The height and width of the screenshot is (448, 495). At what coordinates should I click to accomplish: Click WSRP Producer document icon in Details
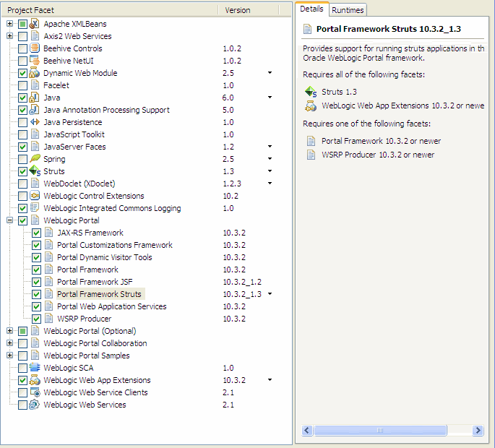coord(311,155)
